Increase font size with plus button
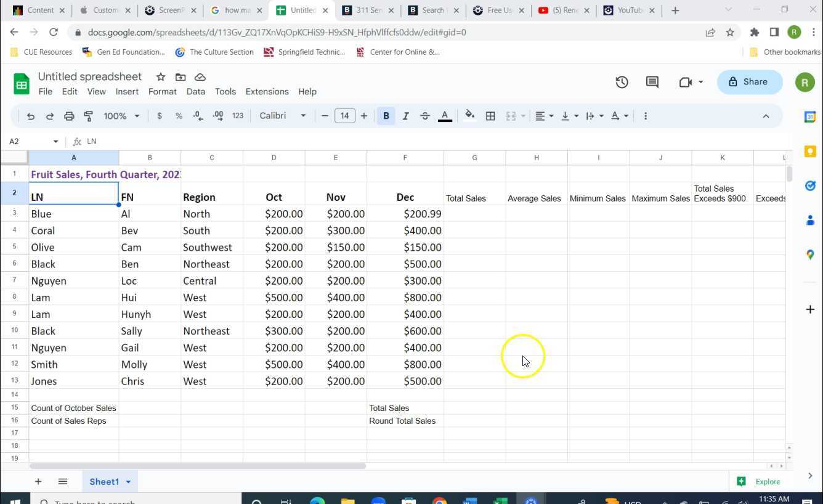The height and width of the screenshot is (504, 823). (364, 116)
